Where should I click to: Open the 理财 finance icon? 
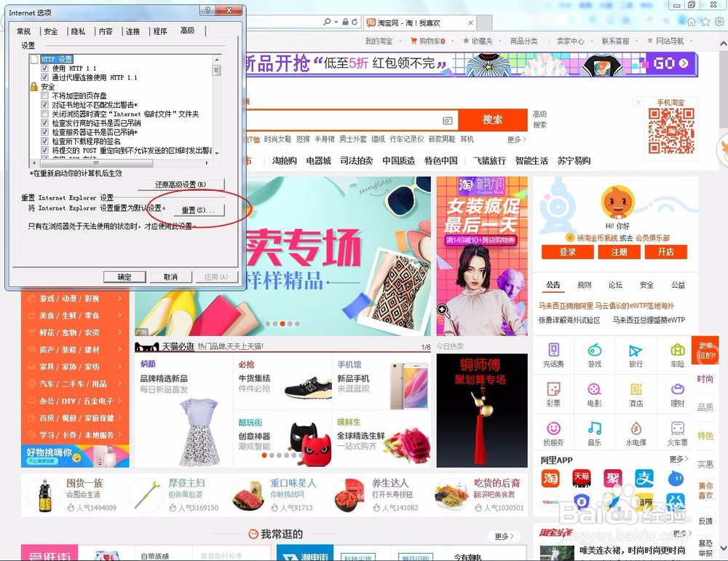(677, 389)
